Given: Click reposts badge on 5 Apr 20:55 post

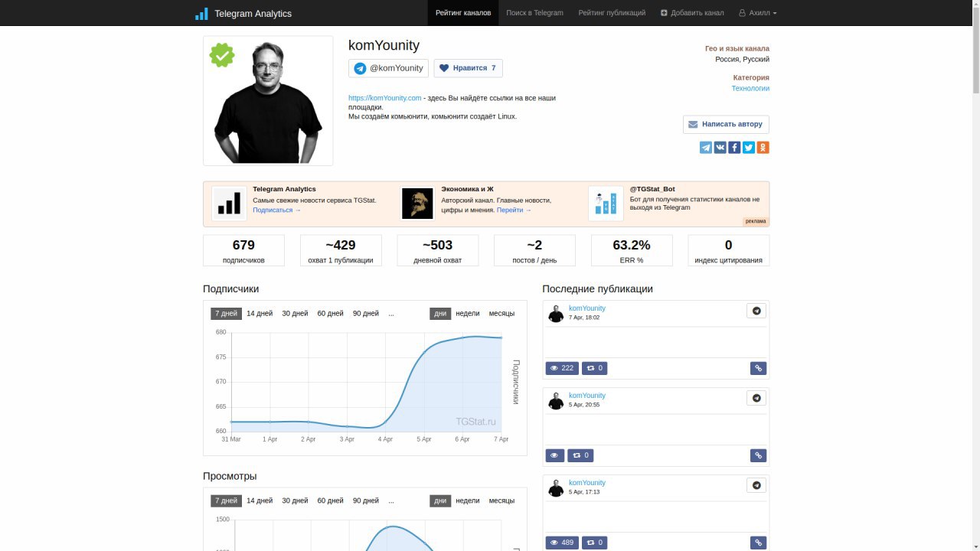Looking at the screenshot, I should [581, 455].
